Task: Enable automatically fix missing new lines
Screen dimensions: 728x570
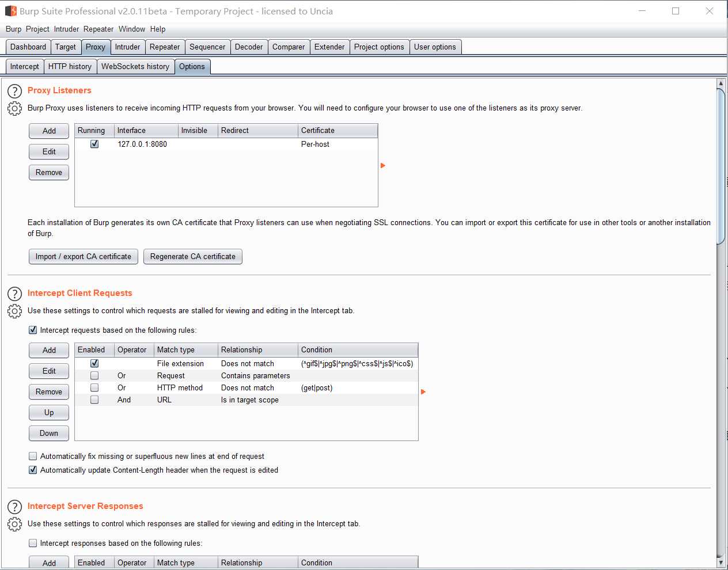Action: pos(33,456)
